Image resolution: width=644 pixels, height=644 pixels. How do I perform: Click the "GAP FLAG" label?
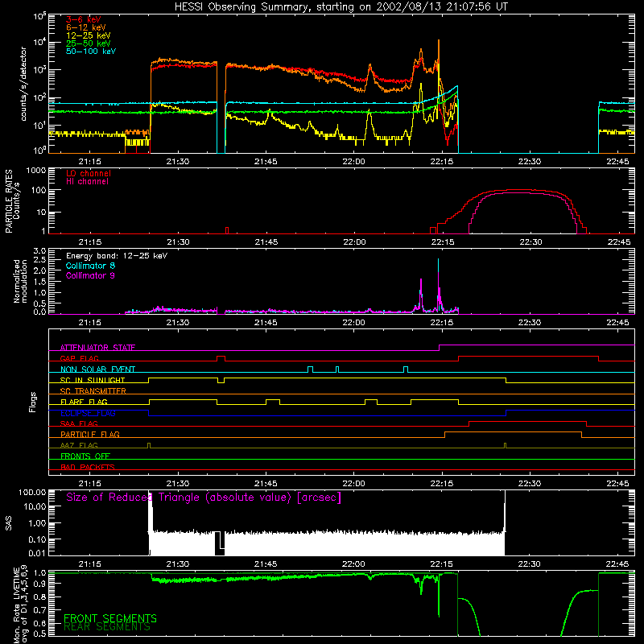tap(79, 358)
